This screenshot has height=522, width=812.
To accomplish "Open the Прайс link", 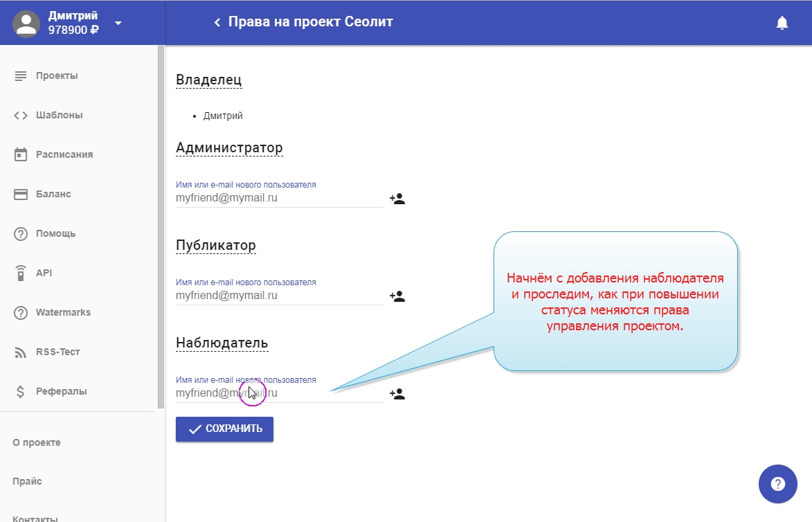I will (x=27, y=481).
